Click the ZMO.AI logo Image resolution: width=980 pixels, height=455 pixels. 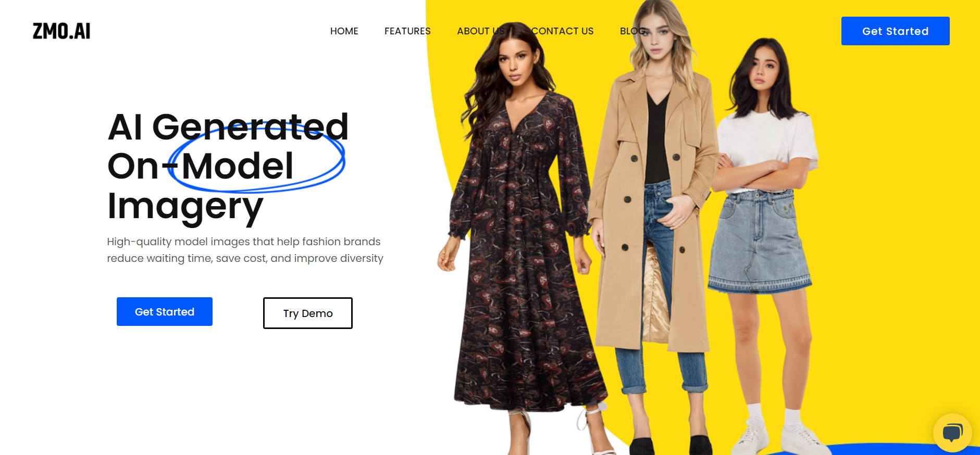click(x=61, y=31)
